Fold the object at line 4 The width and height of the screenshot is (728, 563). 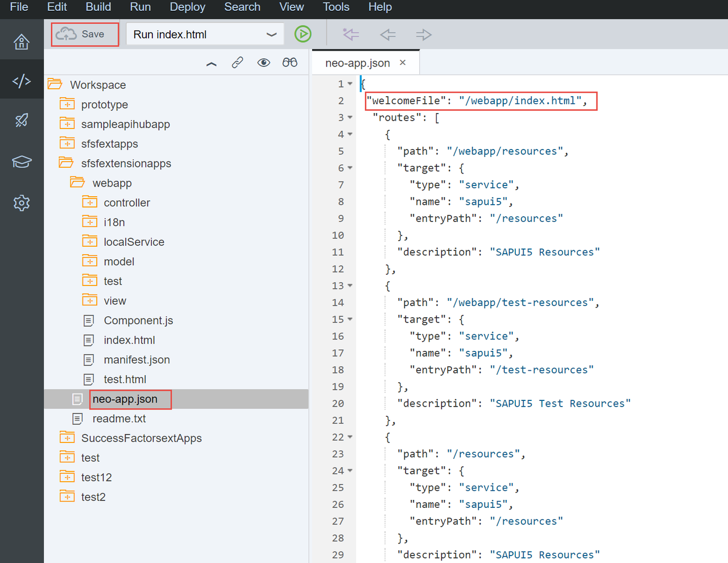pyautogui.click(x=350, y=134)
